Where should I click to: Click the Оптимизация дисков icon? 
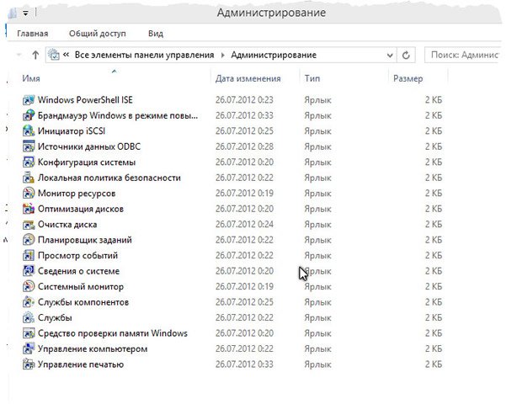29,209
